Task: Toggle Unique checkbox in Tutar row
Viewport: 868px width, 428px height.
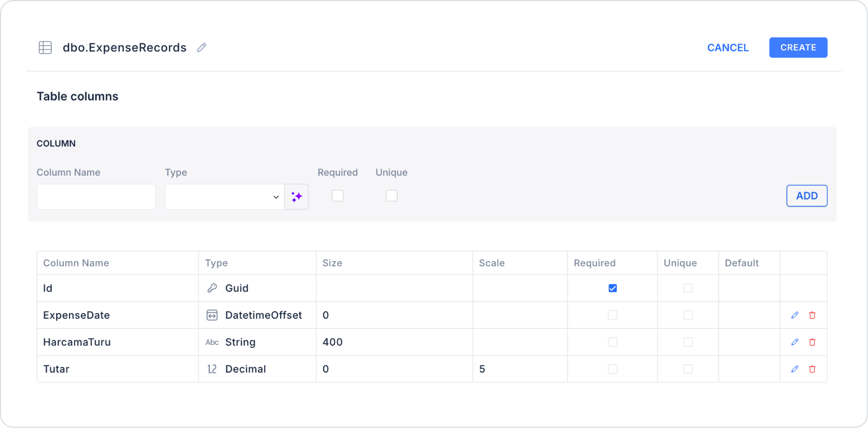Action: [x=688, y=369]
